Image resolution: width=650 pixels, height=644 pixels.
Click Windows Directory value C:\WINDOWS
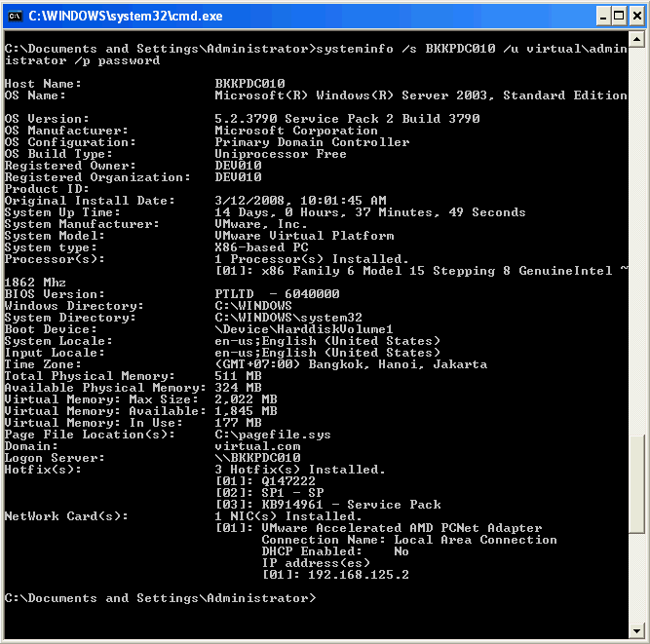[253, 306]
